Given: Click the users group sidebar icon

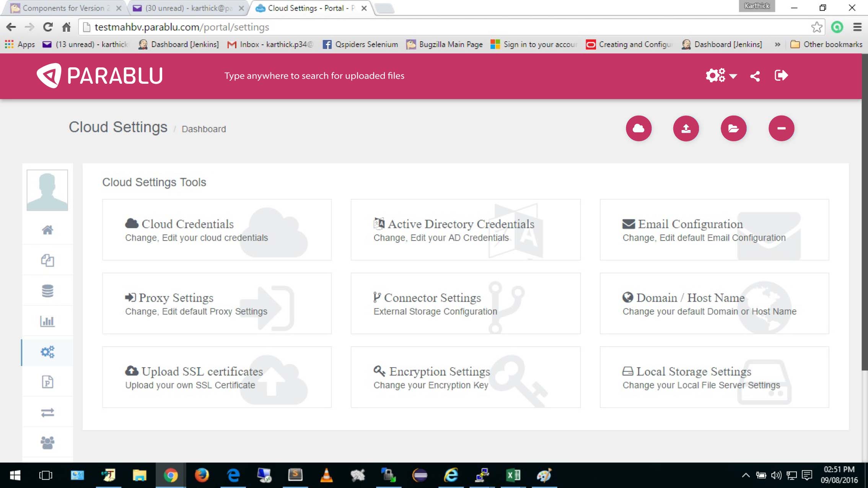Looking at the screenshot, I should tap(47, 442).
